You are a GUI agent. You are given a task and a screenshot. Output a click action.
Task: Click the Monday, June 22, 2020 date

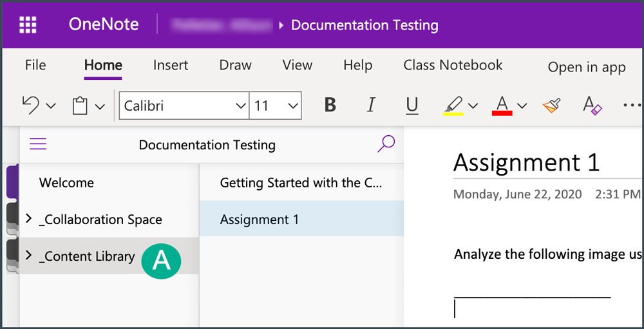pyautogui.click(x=518, y=194)
